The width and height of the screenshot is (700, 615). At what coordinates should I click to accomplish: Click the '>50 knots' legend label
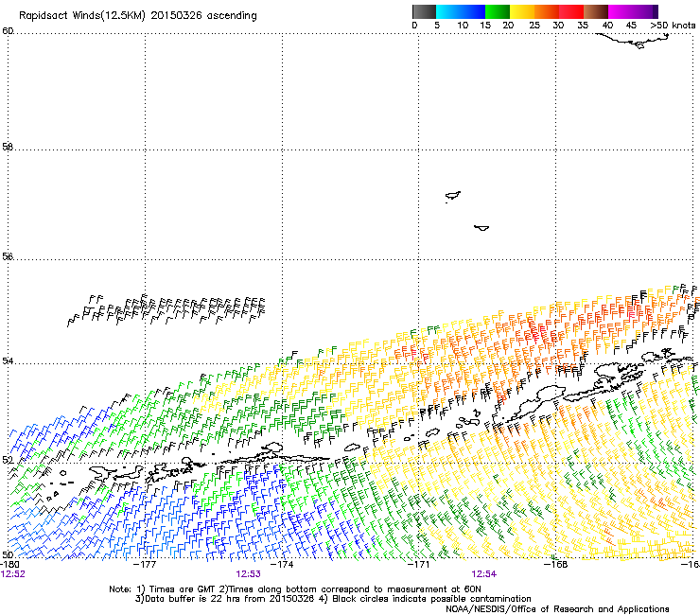pyautogui.click(x=673, y=26)
